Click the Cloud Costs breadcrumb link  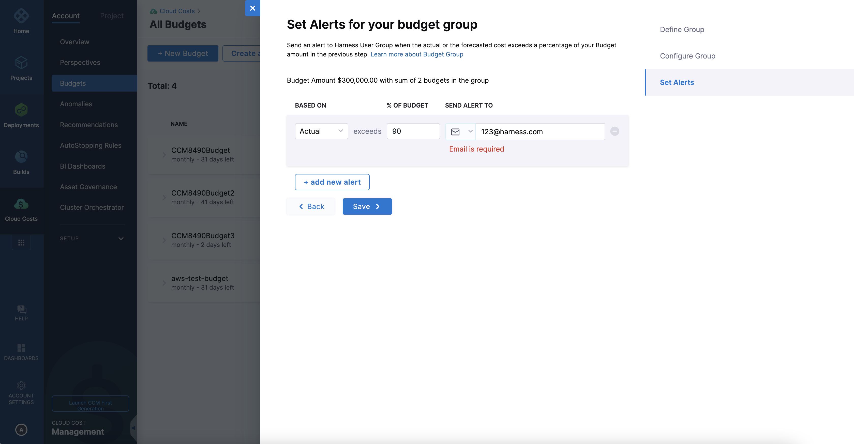[177, 11]
